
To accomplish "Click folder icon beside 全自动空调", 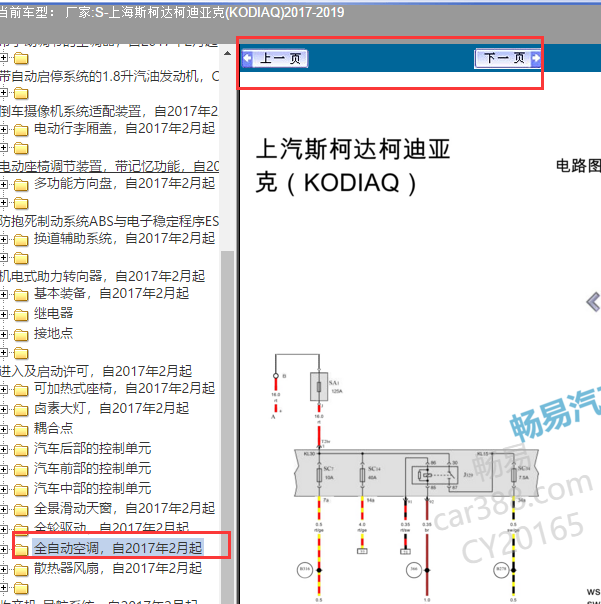I will click(x=21, y=549).
